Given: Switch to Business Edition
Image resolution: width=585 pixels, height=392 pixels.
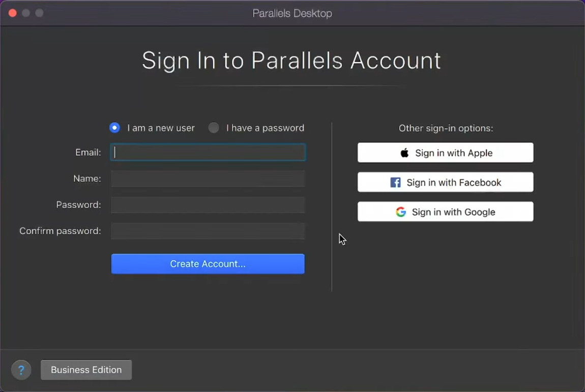Looking at the screenshot, I should click(x=86, y=370).
